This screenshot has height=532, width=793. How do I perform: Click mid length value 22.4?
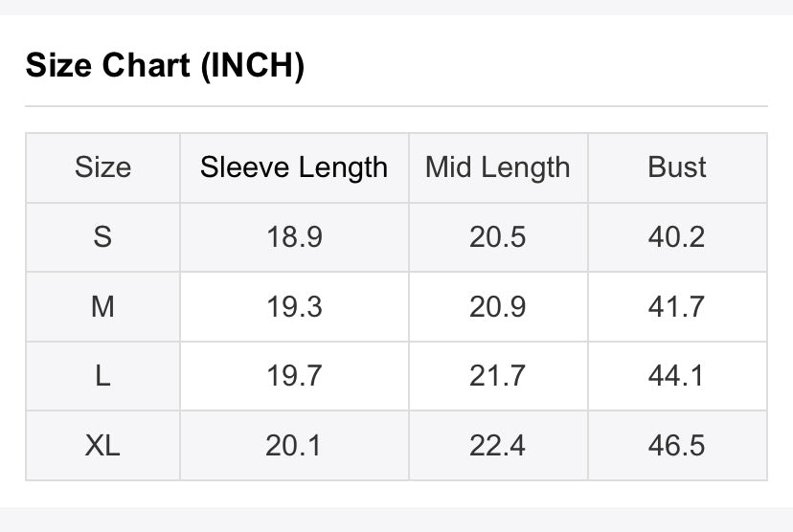pos(498,445)
